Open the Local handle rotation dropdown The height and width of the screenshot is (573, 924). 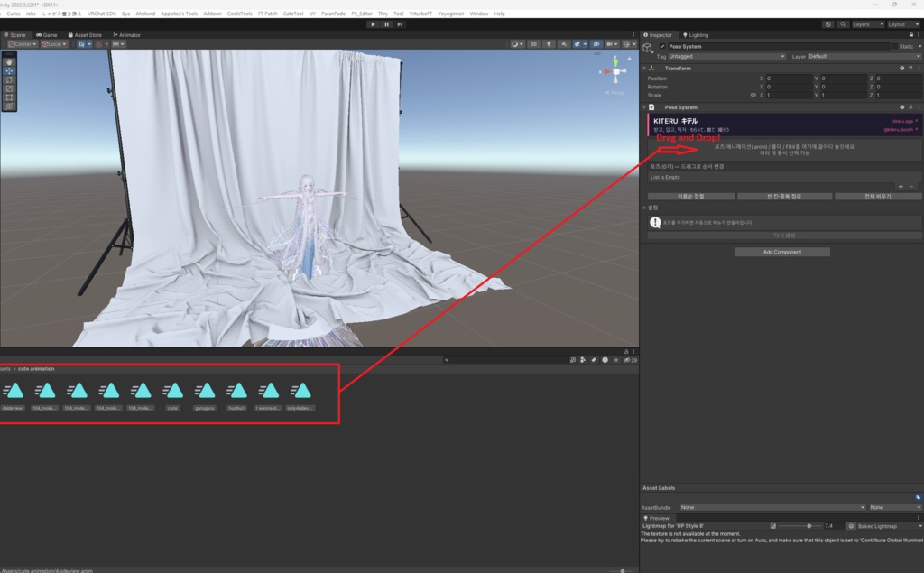coord(53,44)
